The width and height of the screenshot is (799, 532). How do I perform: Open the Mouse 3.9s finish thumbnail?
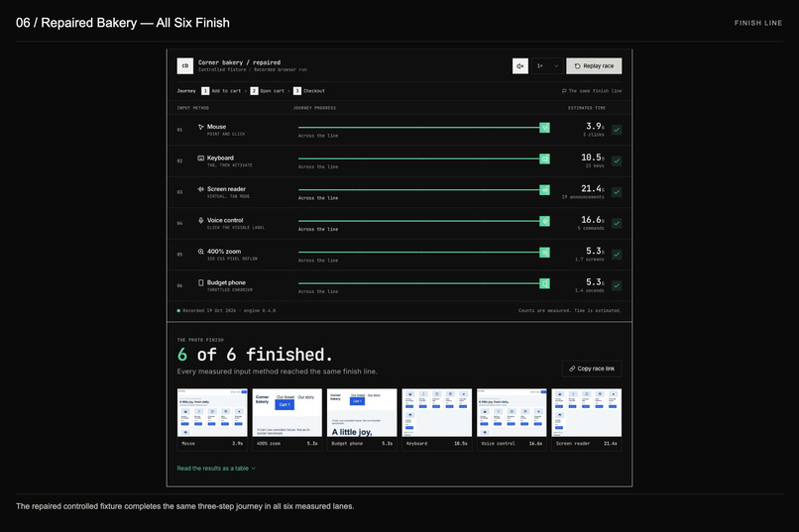point(212,419)
